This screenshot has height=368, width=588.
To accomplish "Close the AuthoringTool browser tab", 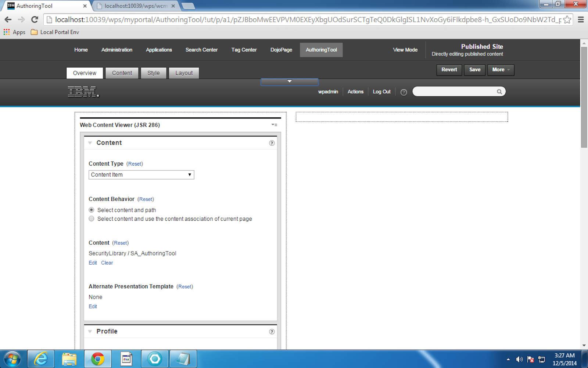I will tap(85, 6).
